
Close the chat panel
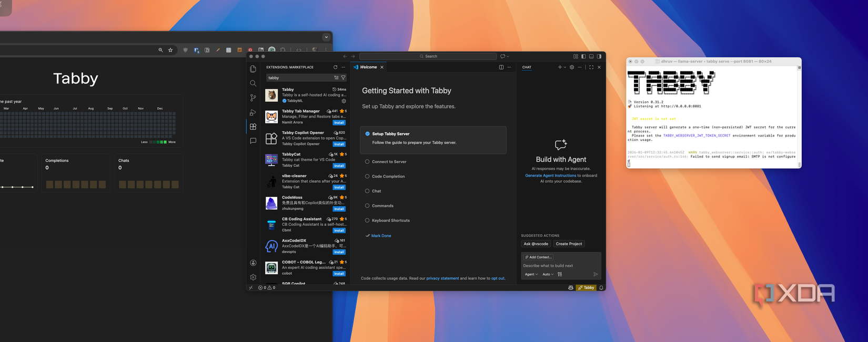click(x=599, y=67)
